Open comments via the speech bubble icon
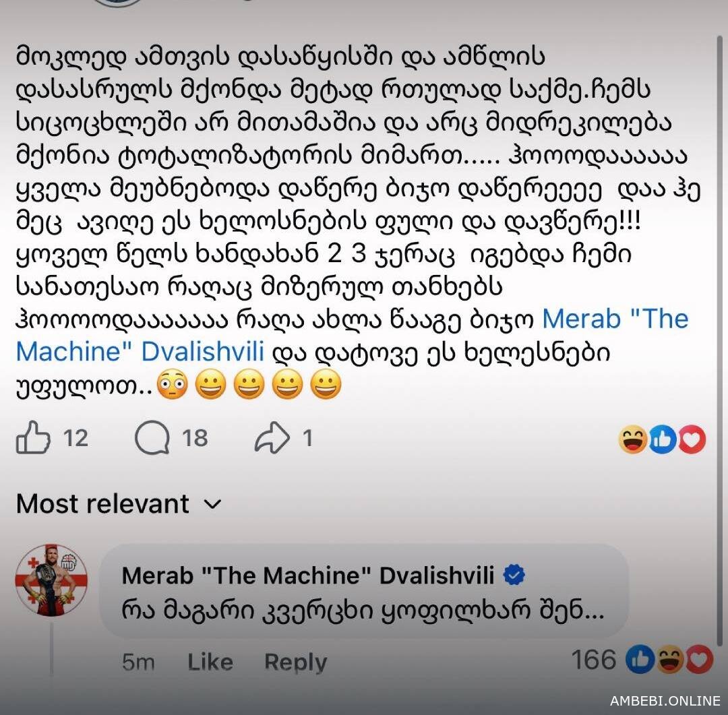Screen dimensions: 728x715 [x=152, y=437]
